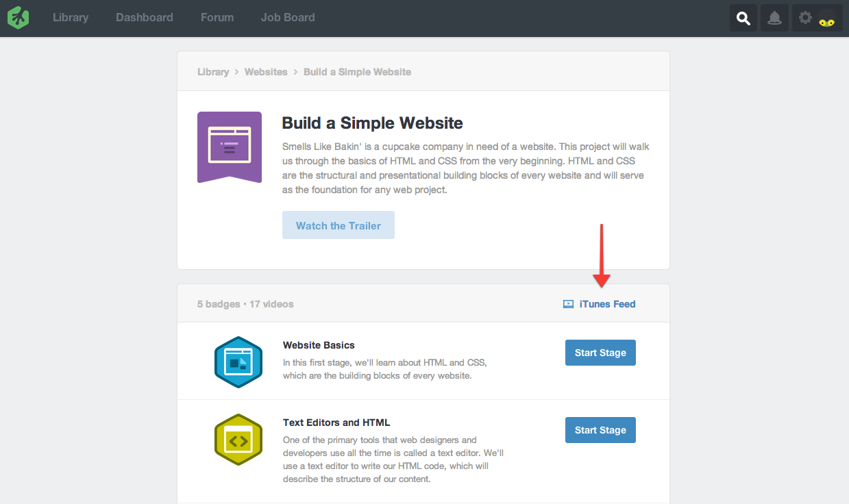Click the Websites breadcrumb link
The height and width of the screenshot is (504, 849).
point(266,72)
